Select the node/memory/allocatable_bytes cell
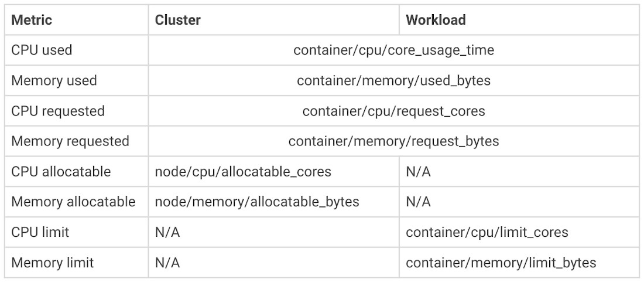The image size is (644, 282). pos(257,202)
